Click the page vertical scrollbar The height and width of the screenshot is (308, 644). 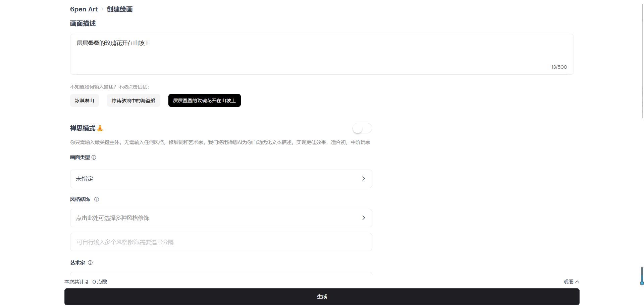coord(642,60)
